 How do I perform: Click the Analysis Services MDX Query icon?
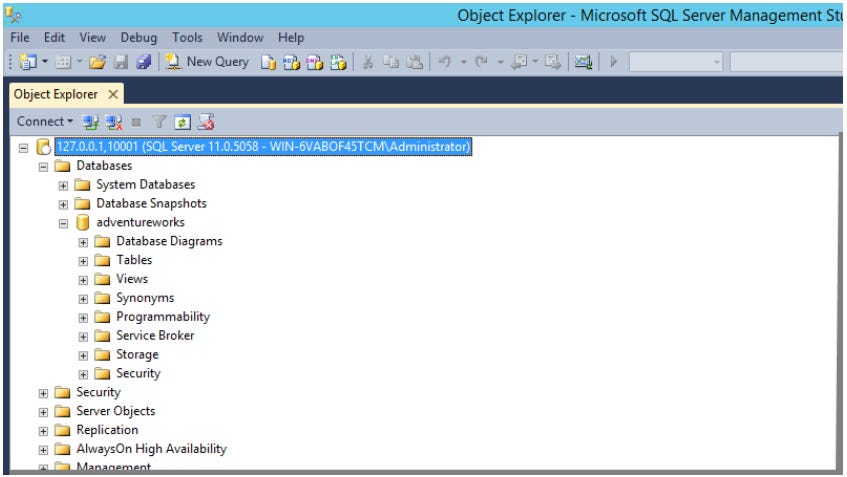(x=291, y=63)
